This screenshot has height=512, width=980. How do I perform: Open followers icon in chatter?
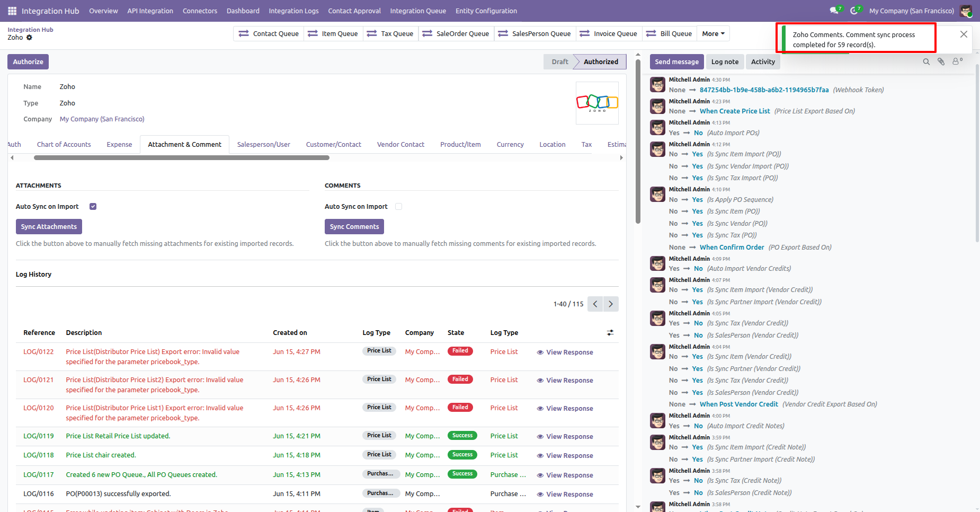click(x=957, y=61)
